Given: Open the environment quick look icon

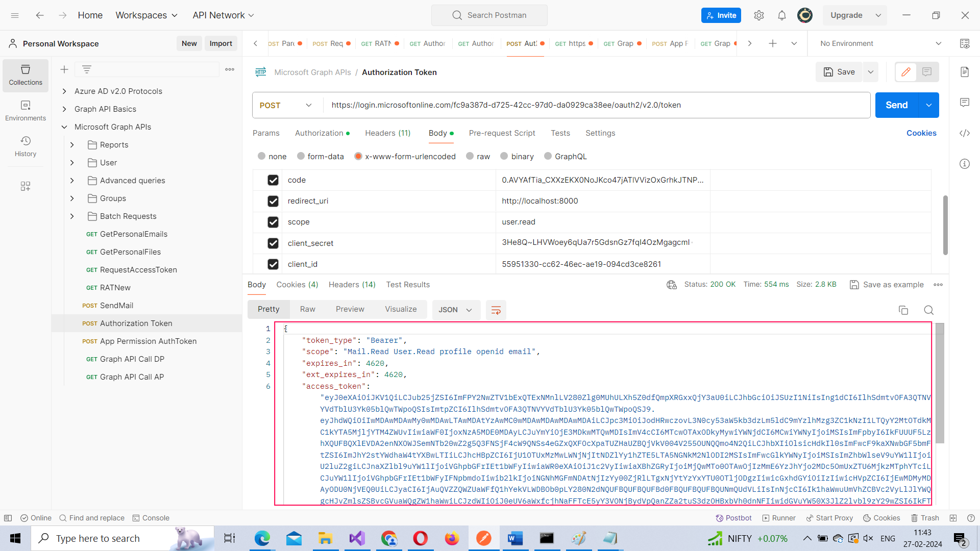Looking at the screenshot, I should 965,43.
